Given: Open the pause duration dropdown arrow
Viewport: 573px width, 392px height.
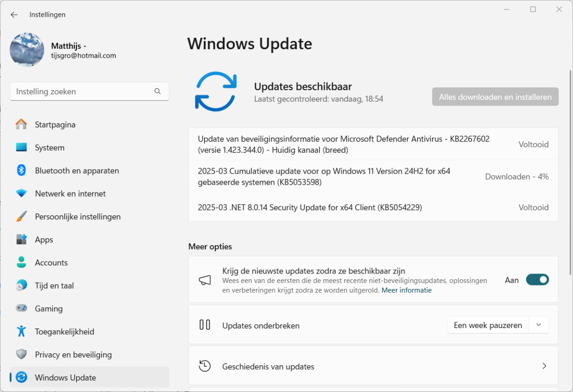Looking at the screenshot, I should [x=539, y=325].
